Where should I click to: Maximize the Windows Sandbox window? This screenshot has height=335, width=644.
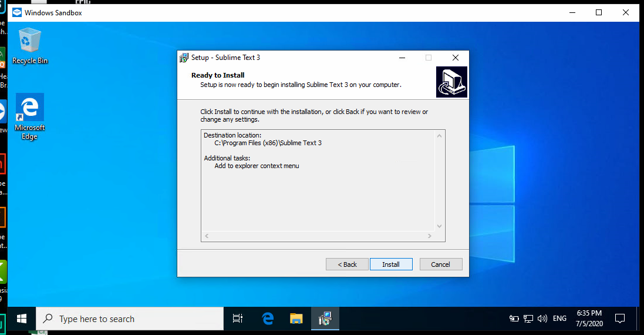coord(599,13)
